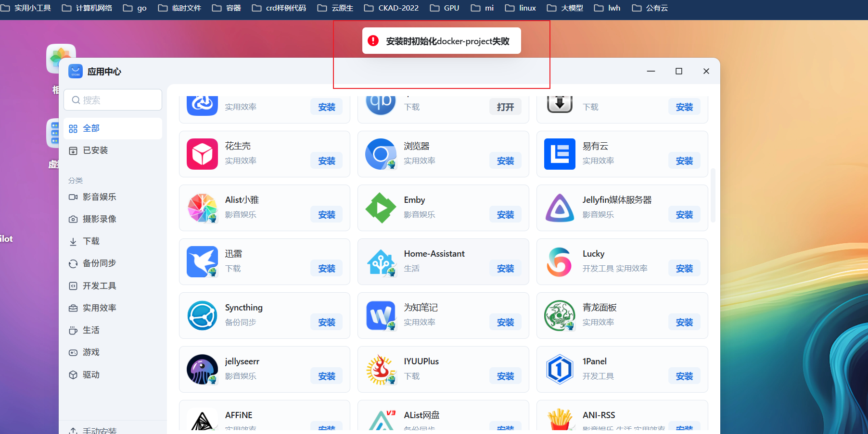Click the 安装时初始化docker-project失败 notification
The height and width of the screenshot is (434, 868).
442,41
